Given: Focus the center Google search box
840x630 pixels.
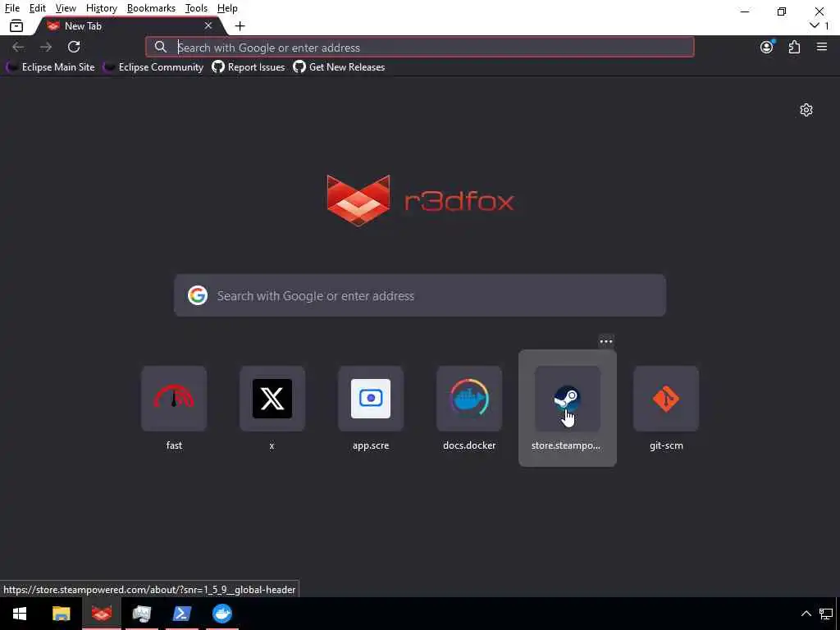Looking at the screenshot, I should [420, 295].
